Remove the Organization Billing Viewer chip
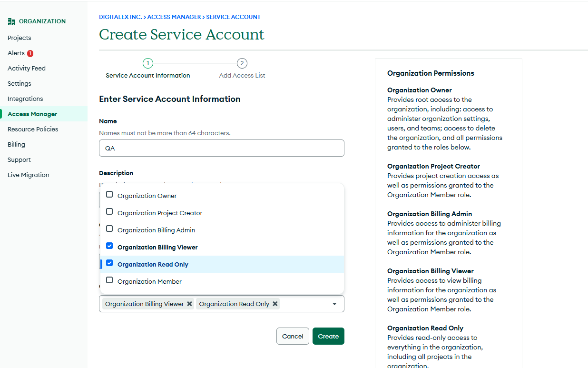Image resolution: width=588 pixels, height=368 pixels. click(189, 304)
